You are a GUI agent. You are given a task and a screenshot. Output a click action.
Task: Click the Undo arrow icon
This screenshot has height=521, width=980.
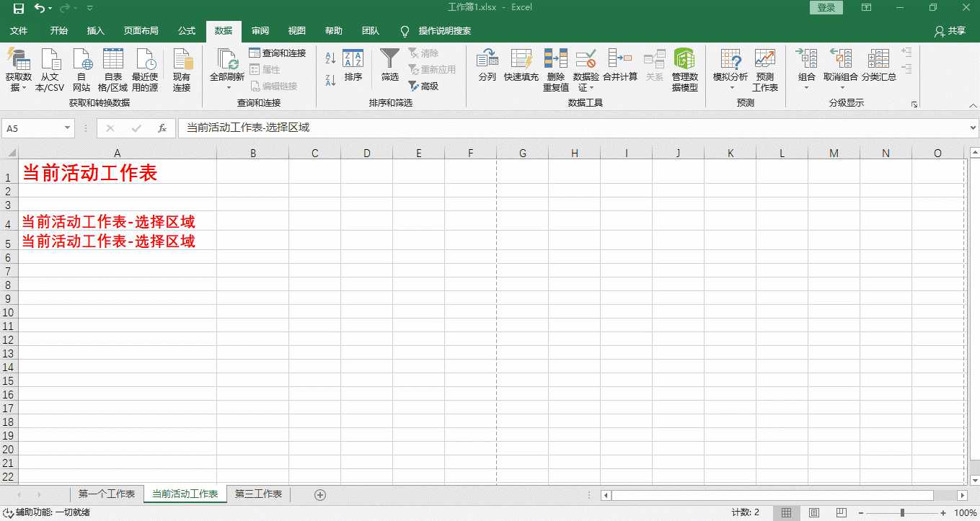(39, 8)
